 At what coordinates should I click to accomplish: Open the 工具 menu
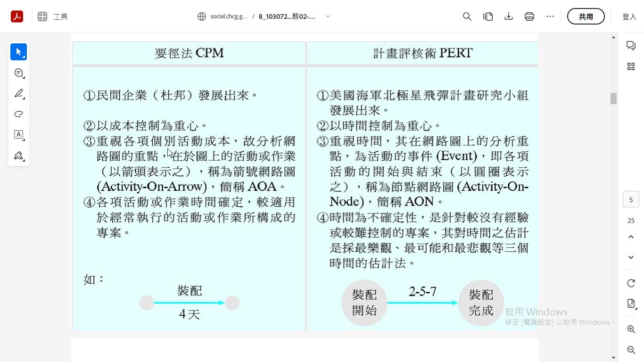pos(60,16)
